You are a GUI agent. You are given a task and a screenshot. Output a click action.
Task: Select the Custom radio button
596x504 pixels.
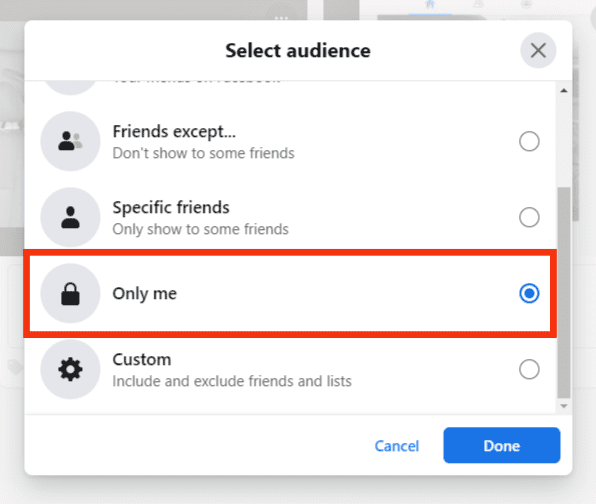coord(529,369)
